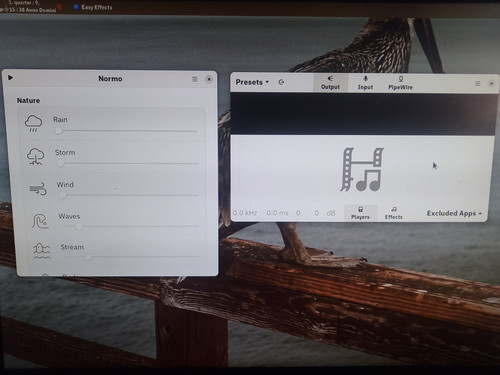Expand the Excluded Apps dropdown
The width and height of the screenshot is (500, 375).
coord(454,213)
